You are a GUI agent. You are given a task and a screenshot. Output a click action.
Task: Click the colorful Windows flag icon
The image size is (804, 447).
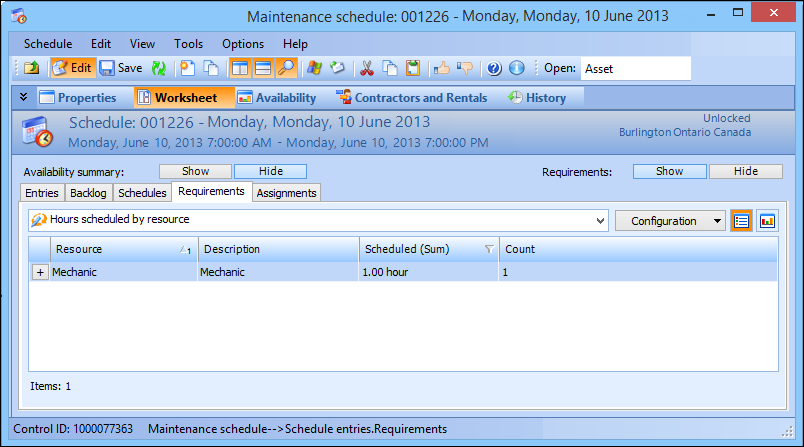coord(314,68)
